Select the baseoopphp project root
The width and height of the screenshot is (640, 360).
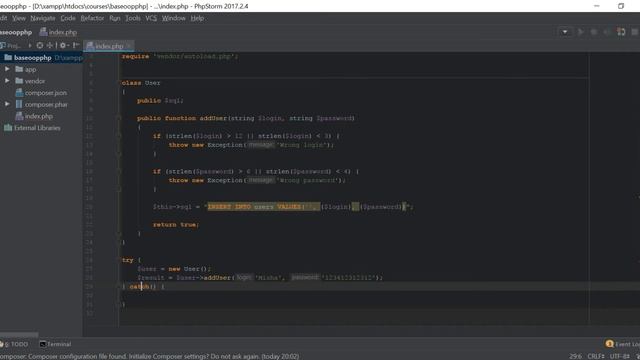click(x=41, y=58)
